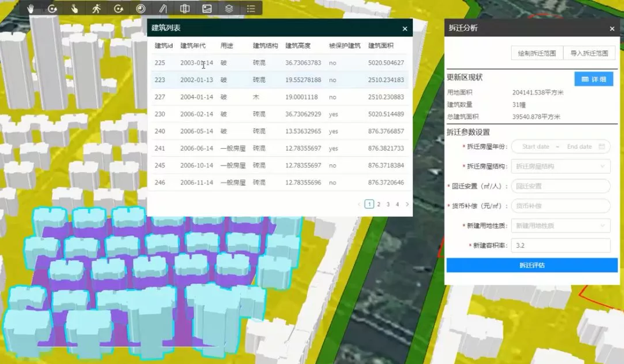Select the building row with id 245
This screenshot has width=624, height=364.
pos(280,166)
